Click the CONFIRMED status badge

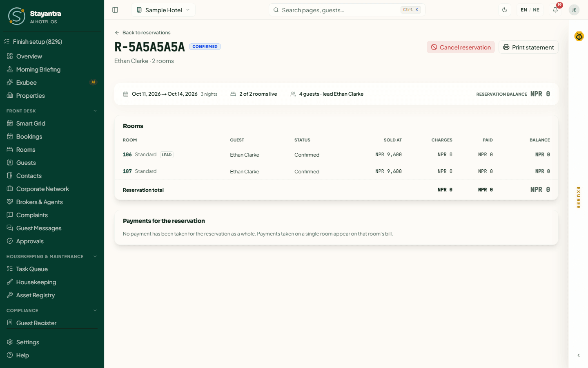pyautogui.click(x=205, y=47)
